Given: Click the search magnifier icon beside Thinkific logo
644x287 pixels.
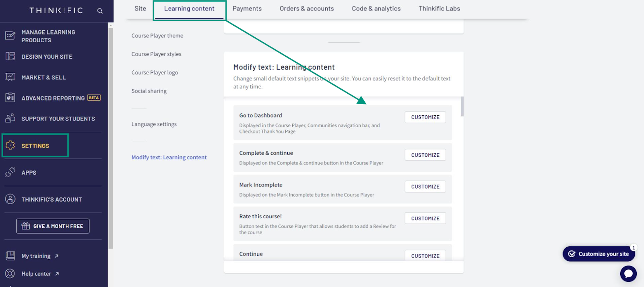Looking at the screenshot, I should point(100,11).
